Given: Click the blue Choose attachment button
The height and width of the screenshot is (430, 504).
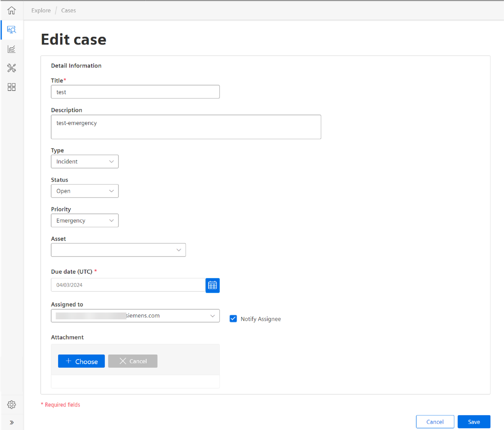Looking at the screenshot, I should point(81,361).
